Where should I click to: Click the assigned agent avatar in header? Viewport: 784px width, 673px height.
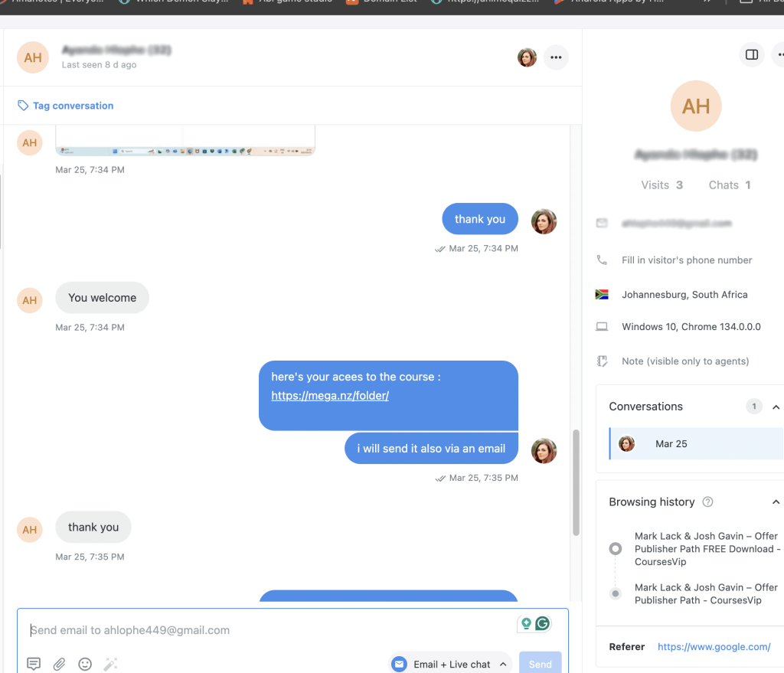pos(527,57)
